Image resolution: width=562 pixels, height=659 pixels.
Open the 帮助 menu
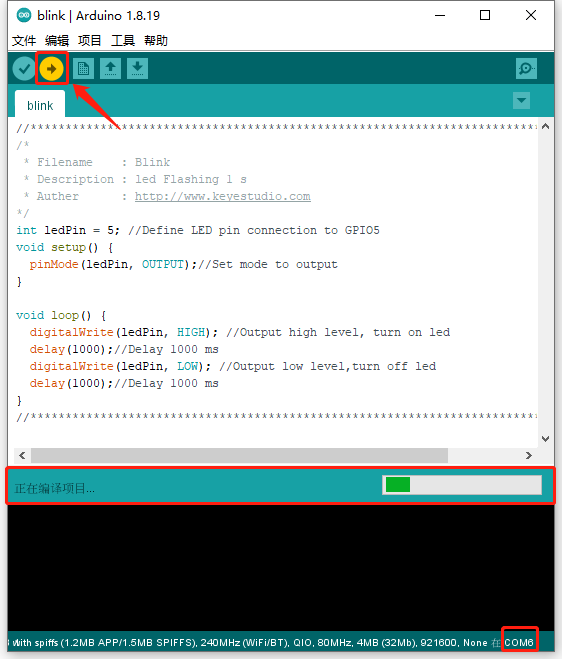(x=156, y=41)
